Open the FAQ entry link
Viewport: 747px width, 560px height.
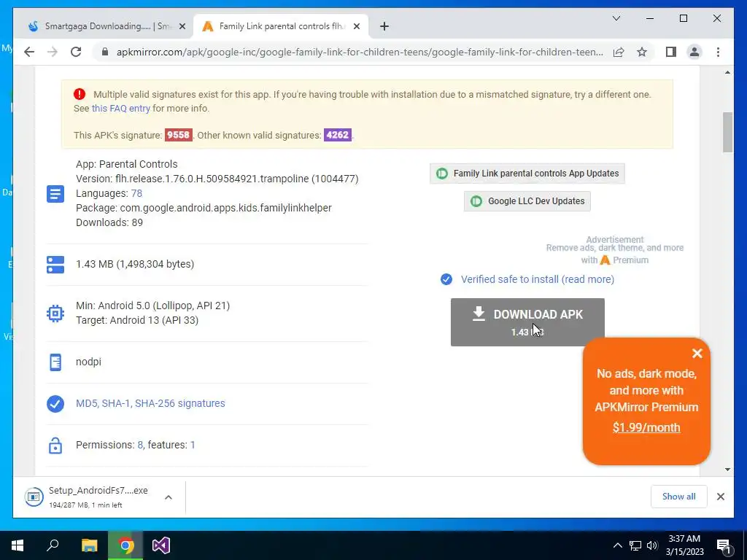120,108
